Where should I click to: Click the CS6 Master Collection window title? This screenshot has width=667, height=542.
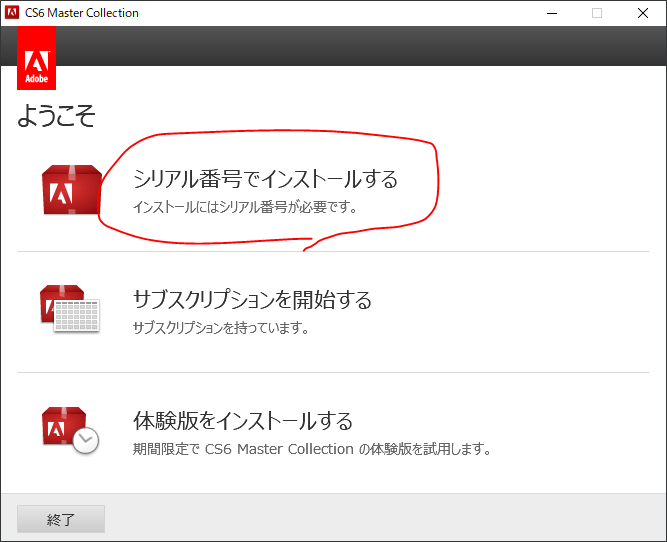tap(82, 13)
